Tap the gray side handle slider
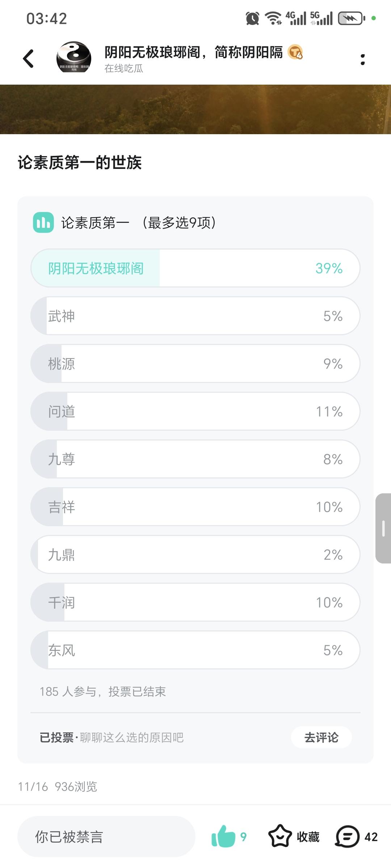 (383, 528)
